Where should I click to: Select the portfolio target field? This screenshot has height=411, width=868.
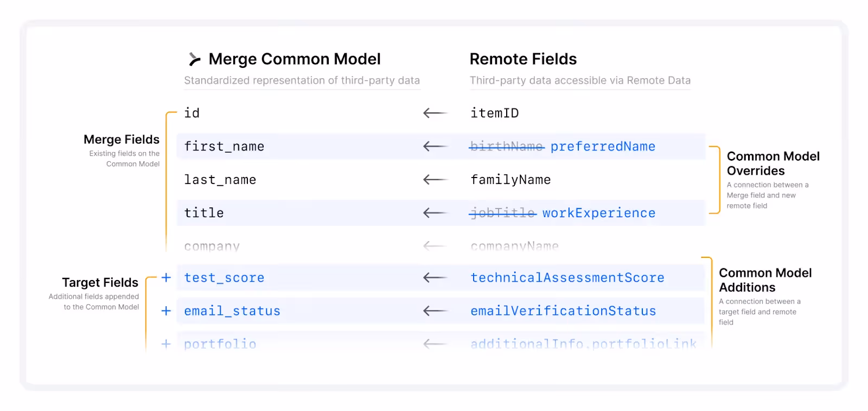click(x=220, y=344)
